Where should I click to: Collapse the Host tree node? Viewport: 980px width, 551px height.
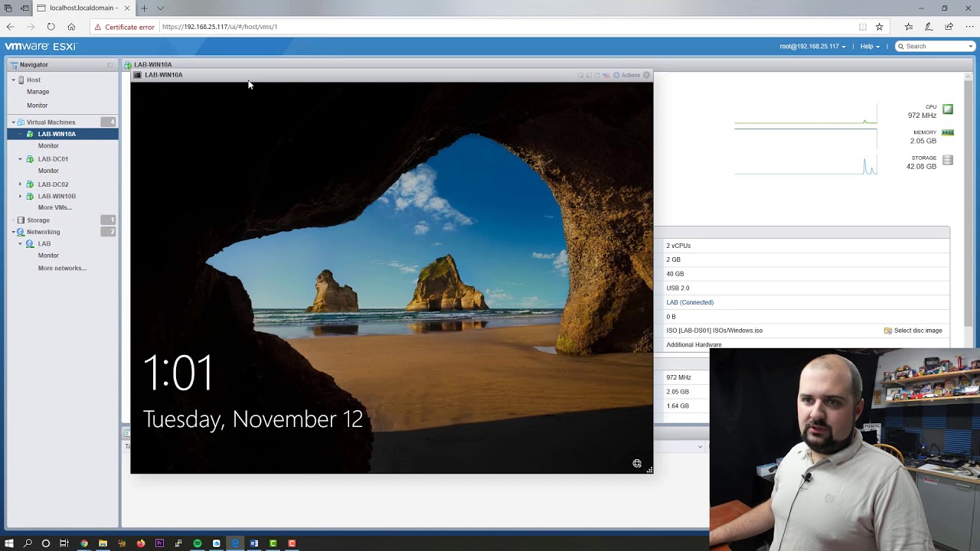(x=13, y=80)
